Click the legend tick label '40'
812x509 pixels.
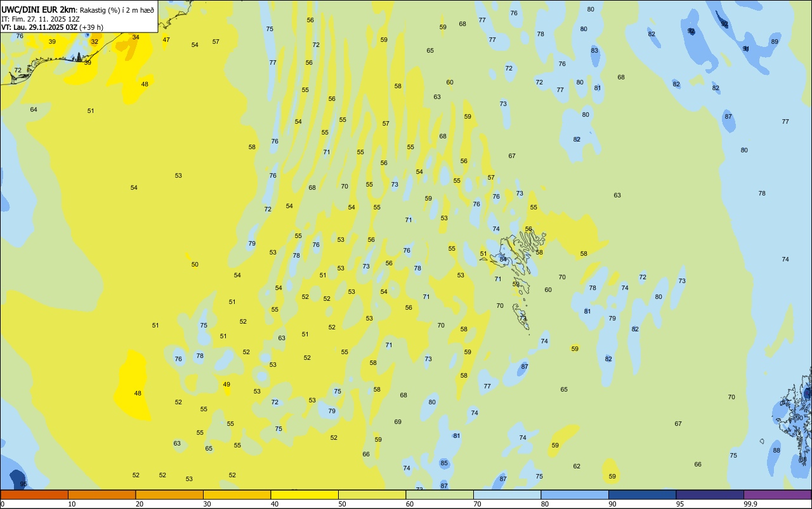[275, 504]
